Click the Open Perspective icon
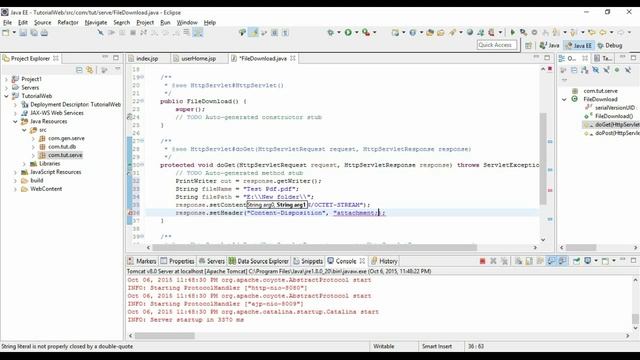This screenshot has height=360, width=640. click(x=528, y=45)
